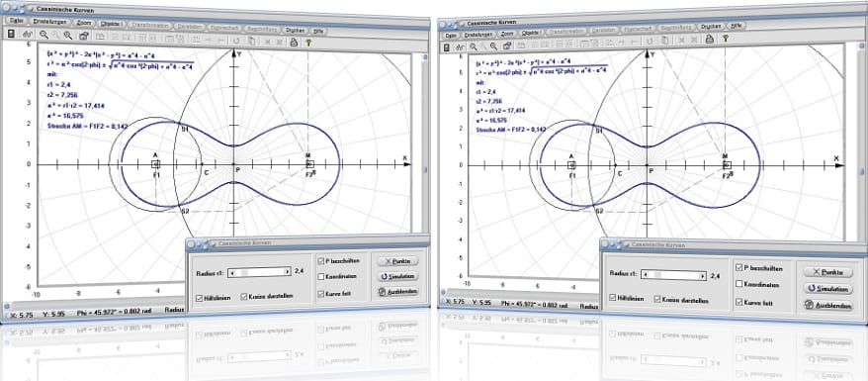Viewport: 868px width, 381px height.
Task: Click 'r2 = 7,256' text in left window
Action: [x=62, y=96]
